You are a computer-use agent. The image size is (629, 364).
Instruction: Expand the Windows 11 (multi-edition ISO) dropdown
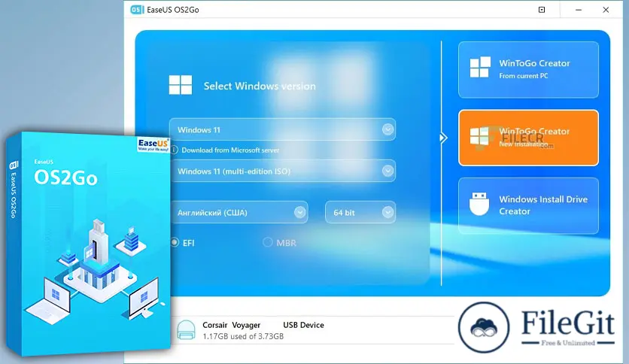click(282, 171)
